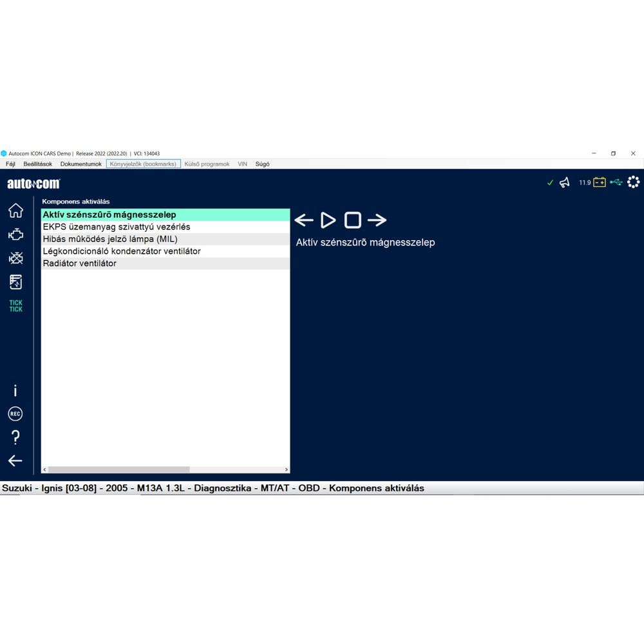The width and height of the screenshot is (644, 644).
Task: Open the Beállítások menu
Action: [37, 164]
